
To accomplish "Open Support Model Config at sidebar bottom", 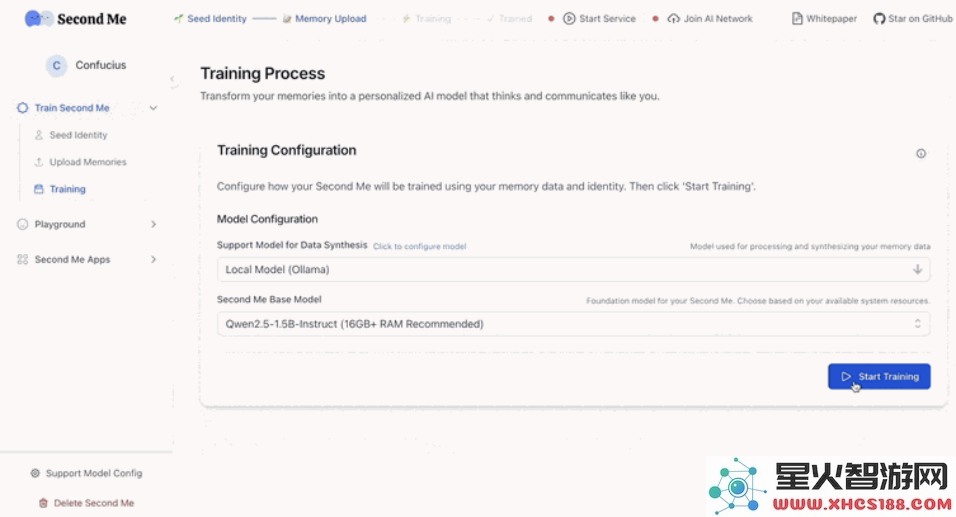I will pyautogui.click(x=87, y=473).
